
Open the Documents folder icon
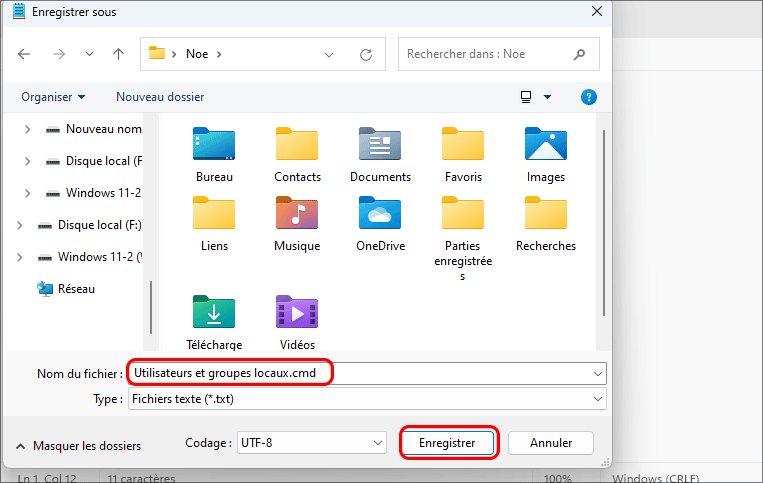pyautogui.click(x=380, y=147)
